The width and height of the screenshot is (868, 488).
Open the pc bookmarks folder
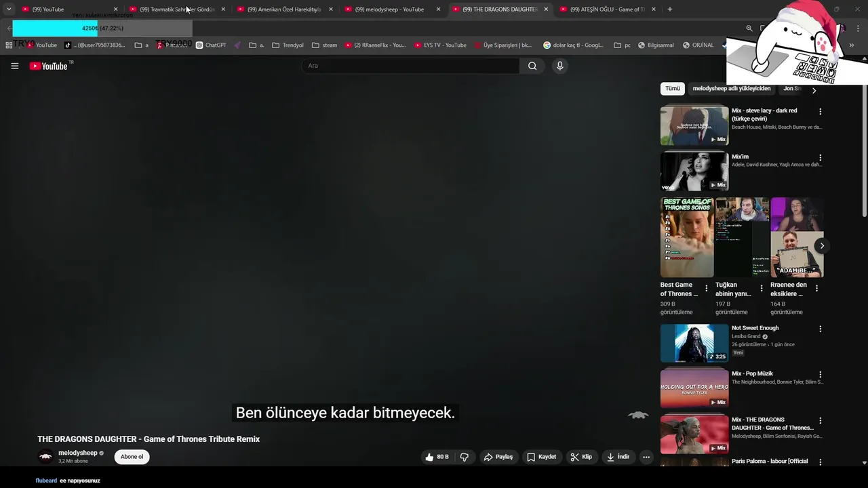[x=622, y=45]
